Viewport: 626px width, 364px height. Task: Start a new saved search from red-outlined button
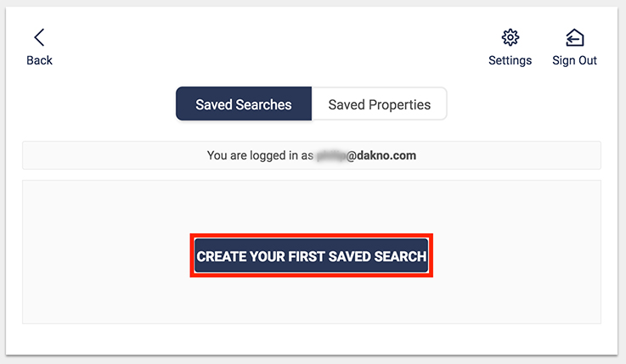312,255
